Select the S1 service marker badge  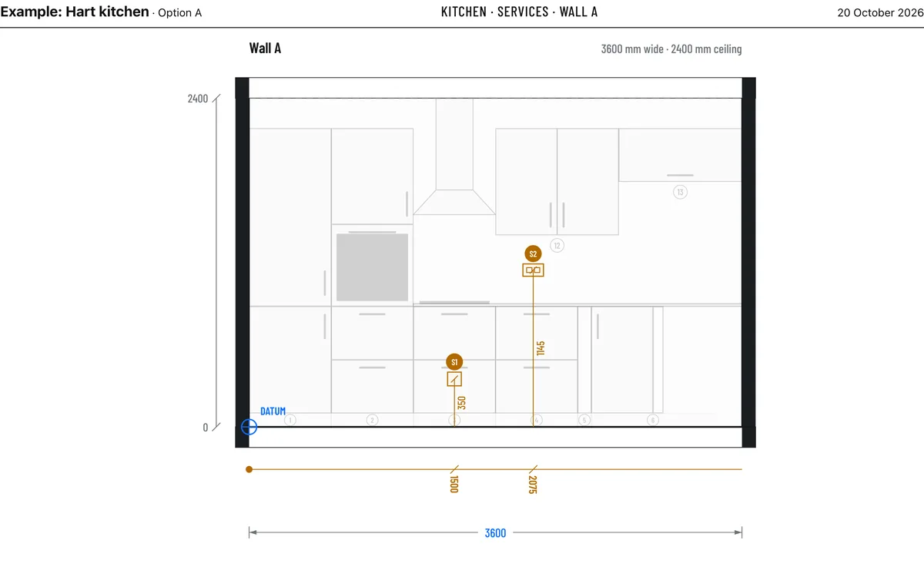454,361
